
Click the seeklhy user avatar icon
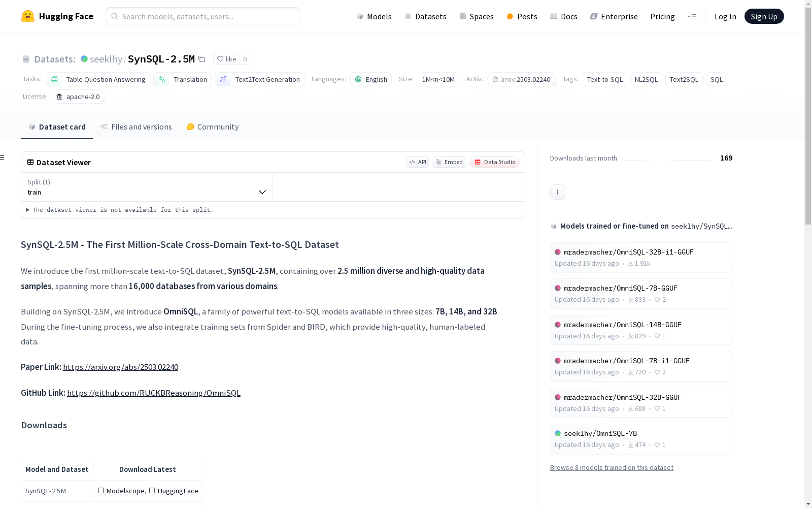pyautogui.click(x=84, y=59)
